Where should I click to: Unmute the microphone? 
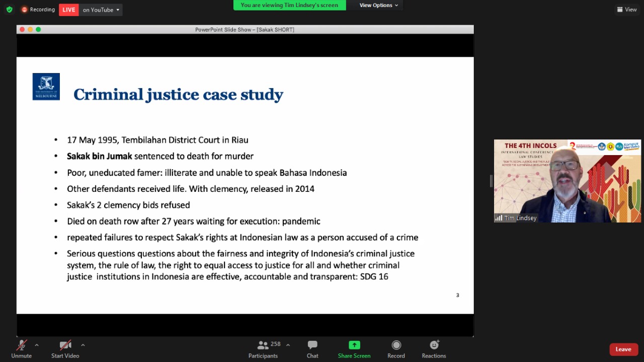[x=21, y=349]
